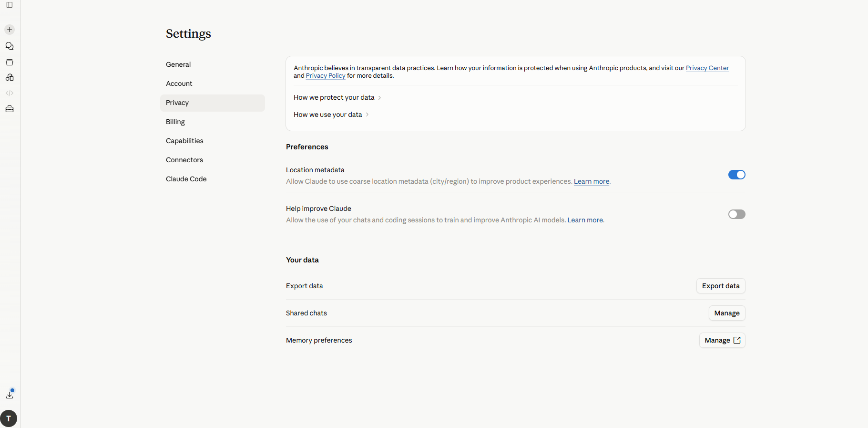Start a new chat with plus icon

coord(10,30)
